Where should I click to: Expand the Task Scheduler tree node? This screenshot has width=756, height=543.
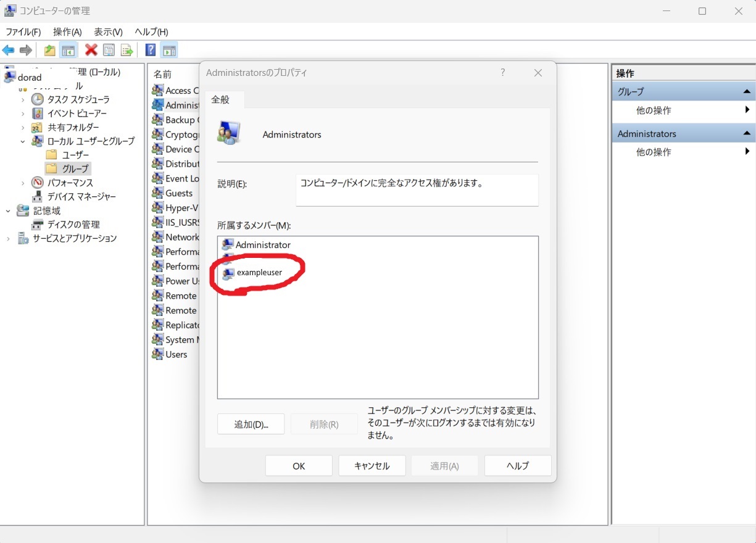pos(23,99)
